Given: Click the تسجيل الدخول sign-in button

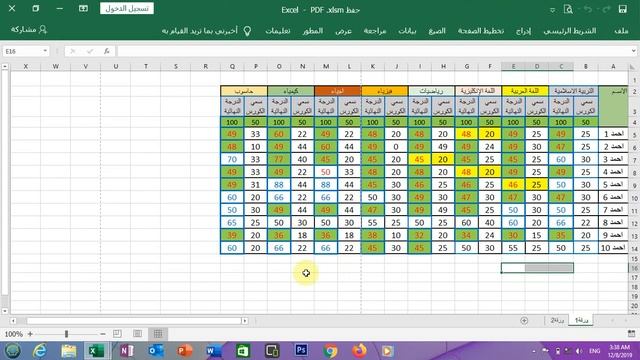Looking at the screenshot, I should tap(127, 9).
